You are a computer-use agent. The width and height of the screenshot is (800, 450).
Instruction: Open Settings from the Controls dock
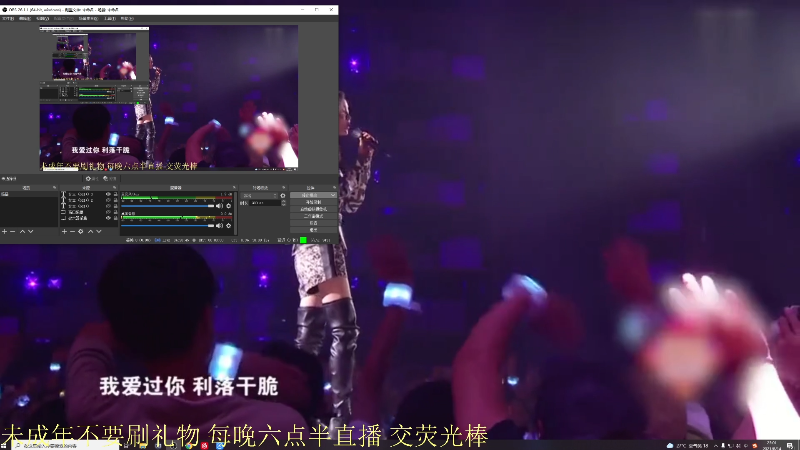click(x=313, y=223)
